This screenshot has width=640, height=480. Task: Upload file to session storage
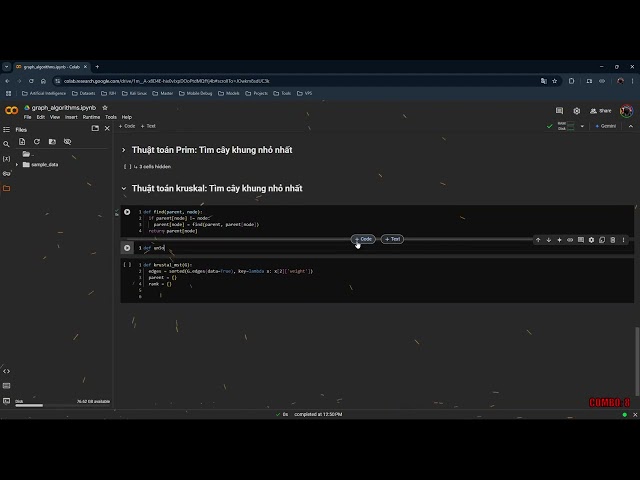[x=22, y=142]
